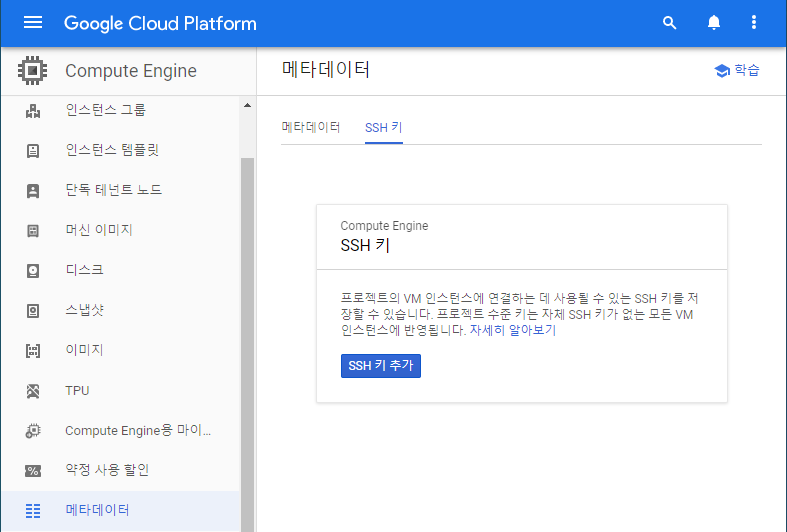Click the 스냅샷 icon in sidebar
Viewport: 787px width, 532px height.
tap(33, 311)
